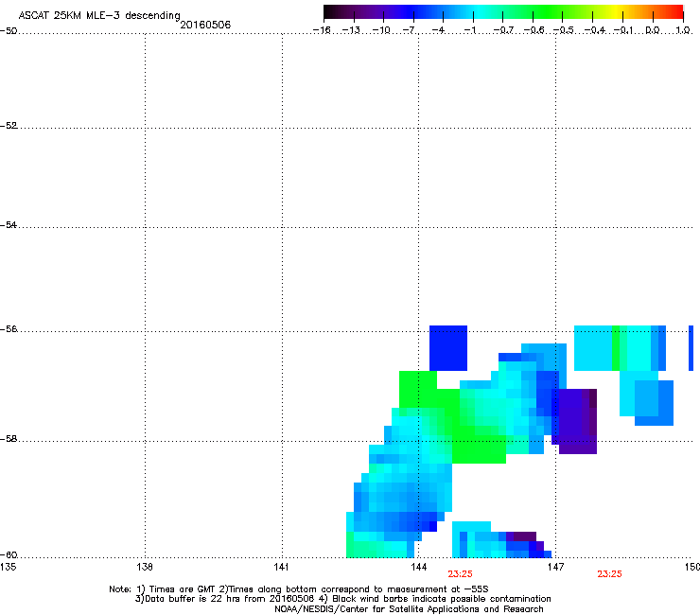
Task: Click the colorbar tick label -0.4
Action: coord(595,30)
